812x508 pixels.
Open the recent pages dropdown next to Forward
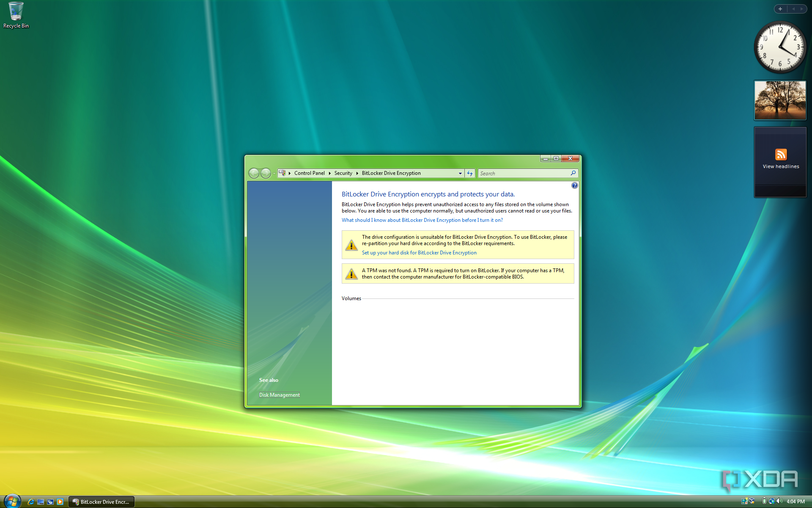pos(274,174)
